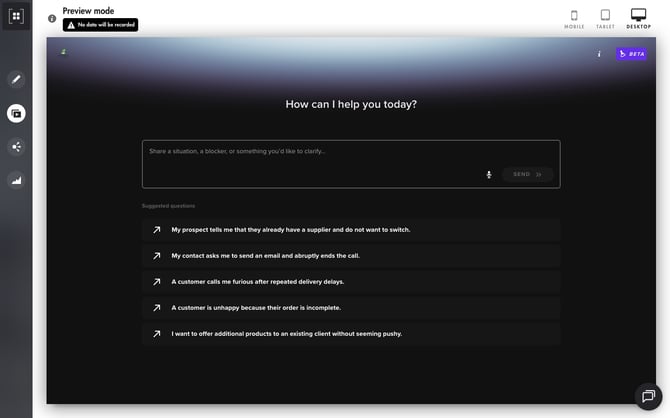Select suggestion about offering additional products

pos(351,334)
